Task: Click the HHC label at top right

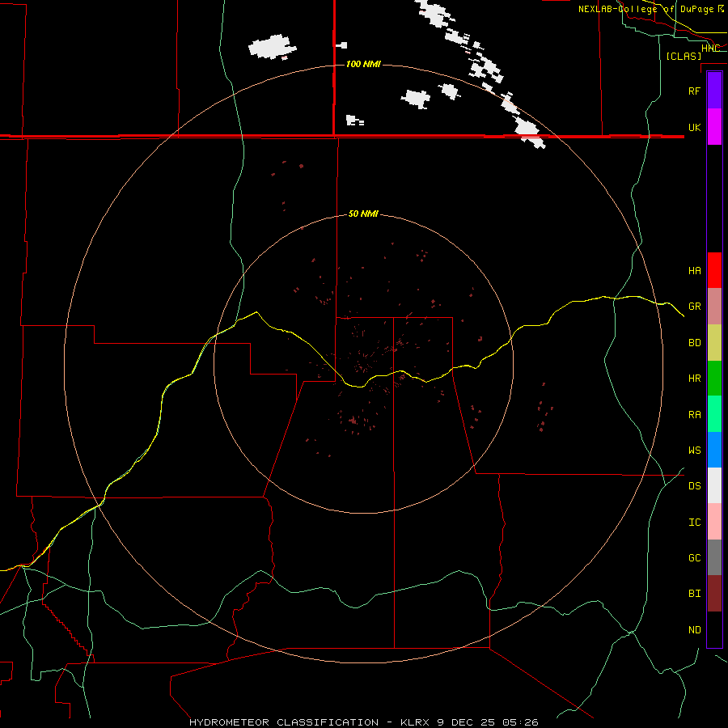Action: [710, 49]
